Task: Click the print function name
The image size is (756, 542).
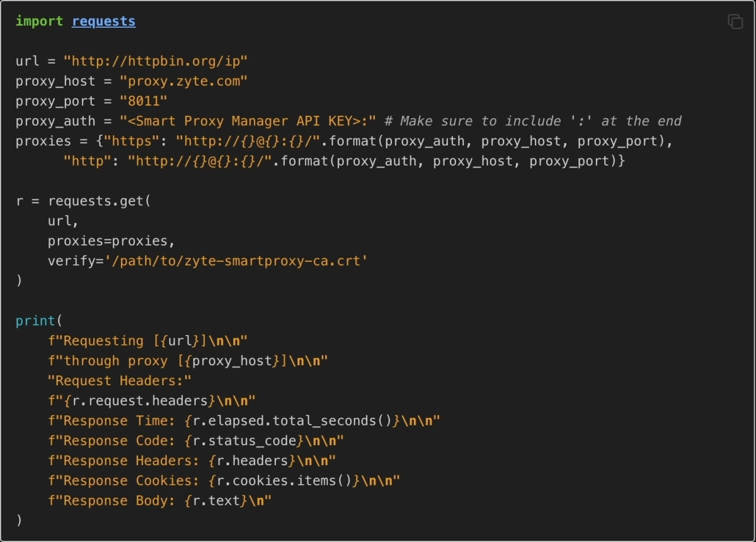Action: point(35,321)
